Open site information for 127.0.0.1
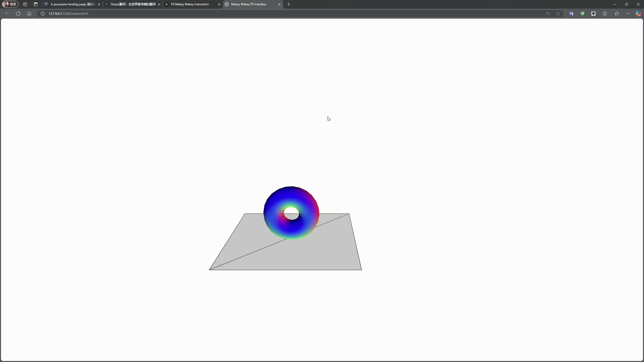This screenshot has height=362, width=644. (42, 14)
